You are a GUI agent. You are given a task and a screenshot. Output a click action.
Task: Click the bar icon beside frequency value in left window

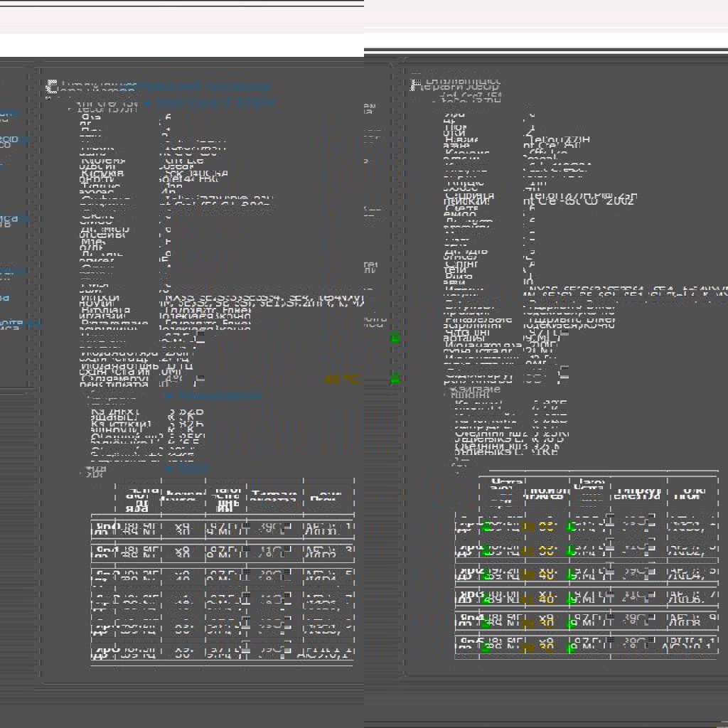[201, 338]
